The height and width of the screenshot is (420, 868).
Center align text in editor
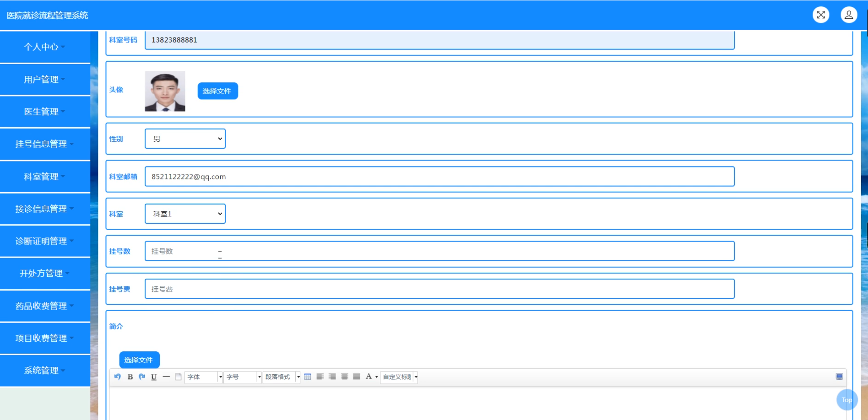(345, 377)
